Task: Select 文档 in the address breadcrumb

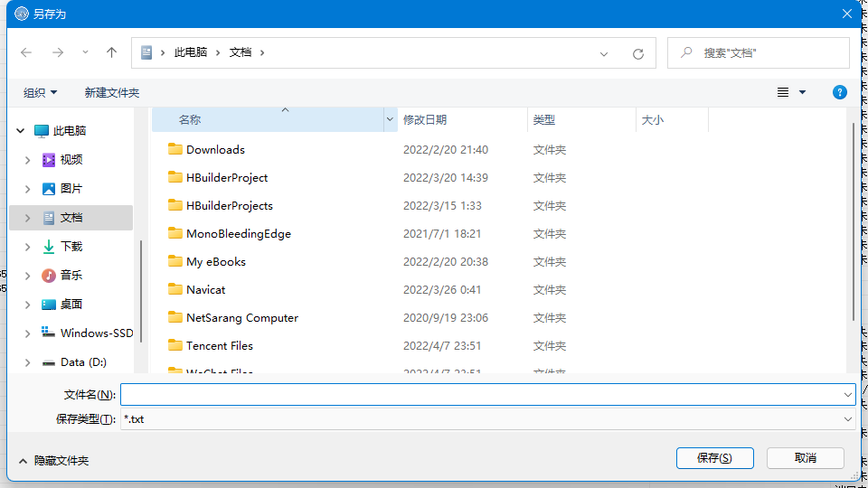Action: (x=241, y=52)
